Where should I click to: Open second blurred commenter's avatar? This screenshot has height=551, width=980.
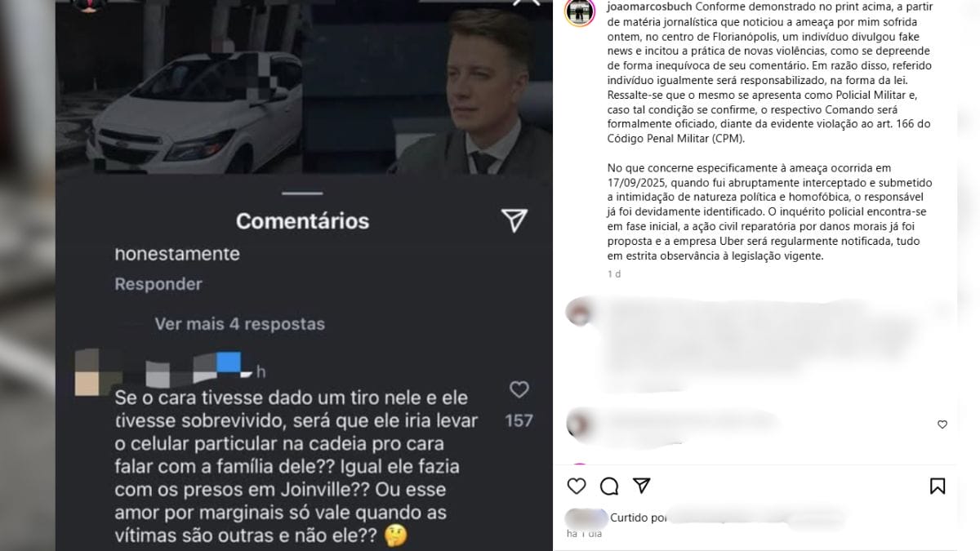(x=579, y=423)
